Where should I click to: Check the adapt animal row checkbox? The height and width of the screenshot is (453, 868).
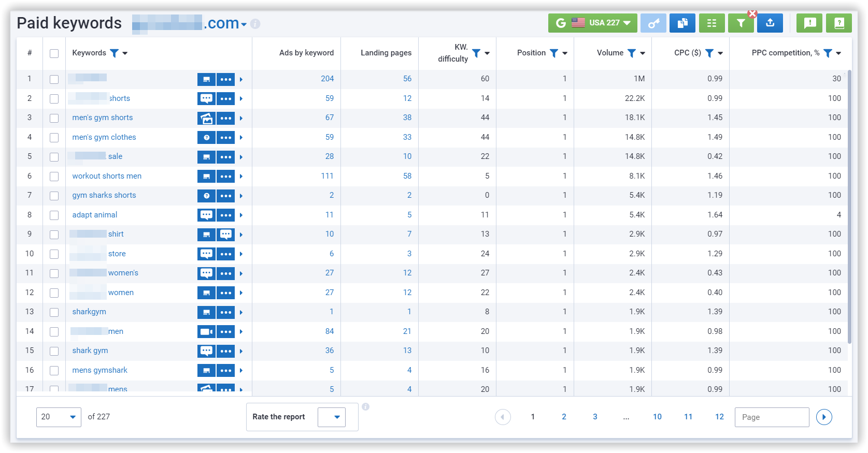coord(54,215)
